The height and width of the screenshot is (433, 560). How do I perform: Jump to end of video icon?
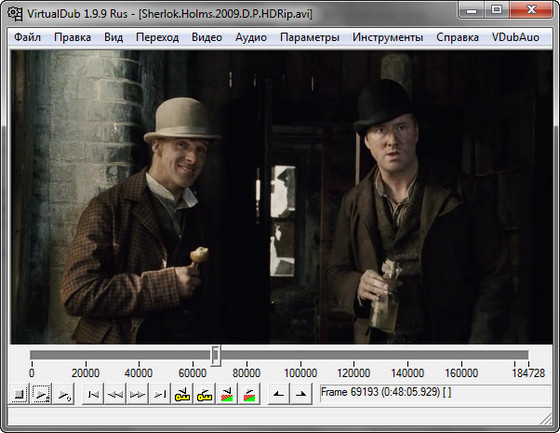[160, 394]
